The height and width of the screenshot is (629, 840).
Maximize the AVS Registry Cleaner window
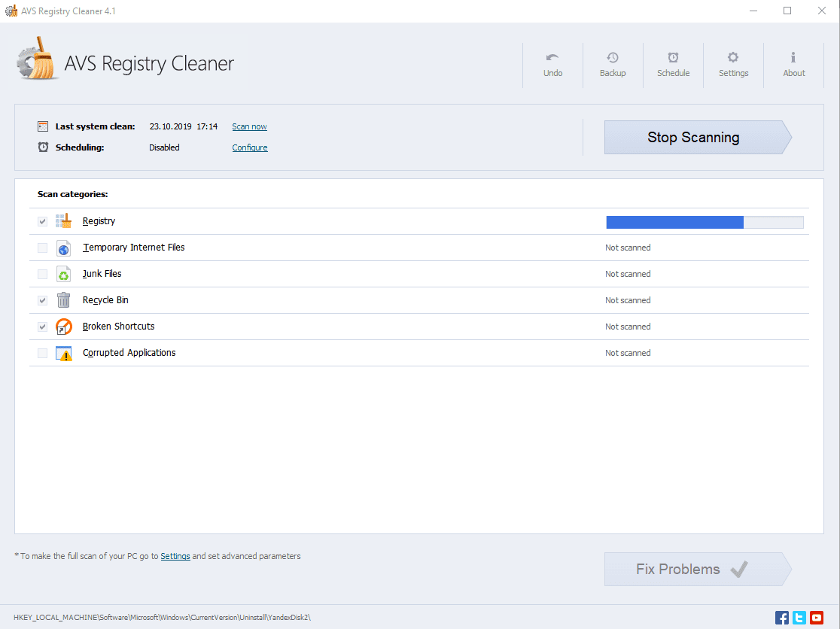(x=787, y=11)
